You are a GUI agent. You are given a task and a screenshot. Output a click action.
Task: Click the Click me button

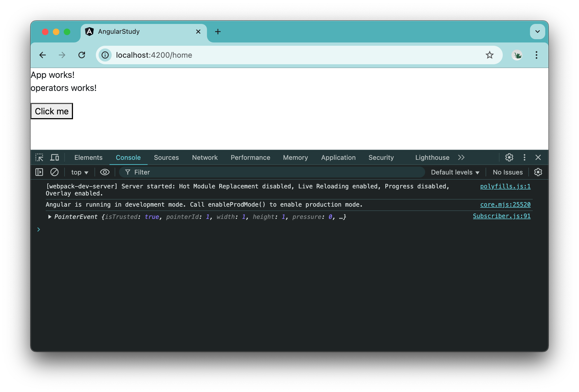coord(52,111)
